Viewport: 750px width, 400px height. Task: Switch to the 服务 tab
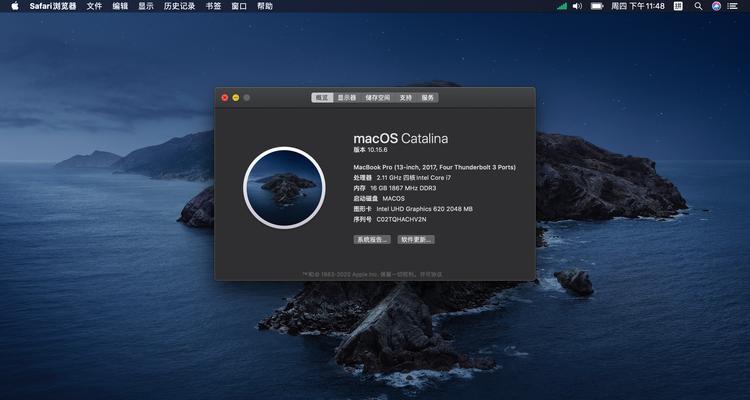pyautogui.click(x=428, y=98)
